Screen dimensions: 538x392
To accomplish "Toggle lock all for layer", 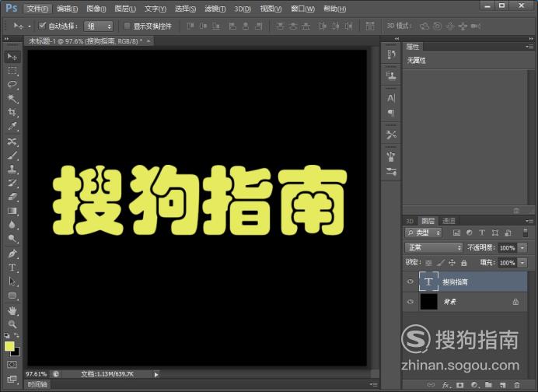I will pos(464,263).
